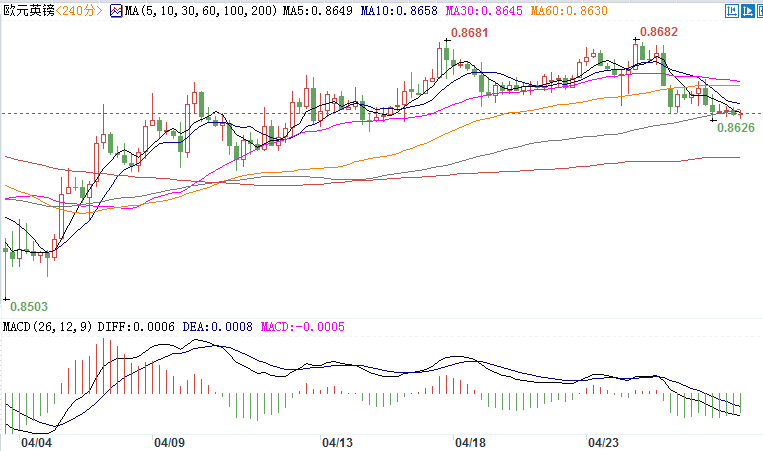The image size is (763, 451).
Task: Click the 04/23 date marker
Action: [603, 443]
